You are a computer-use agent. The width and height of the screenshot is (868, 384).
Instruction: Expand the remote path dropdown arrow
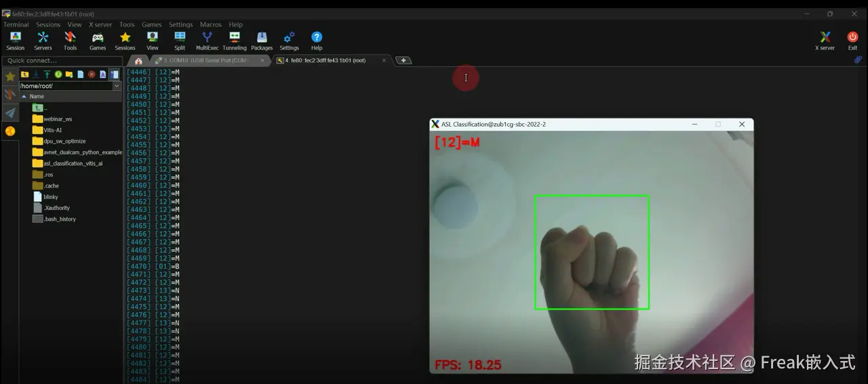117,86
